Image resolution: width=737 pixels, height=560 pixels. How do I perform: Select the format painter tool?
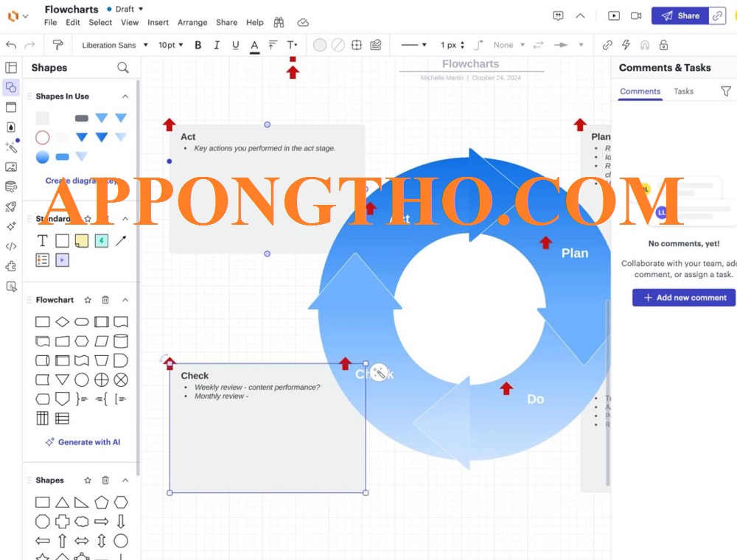57,45
